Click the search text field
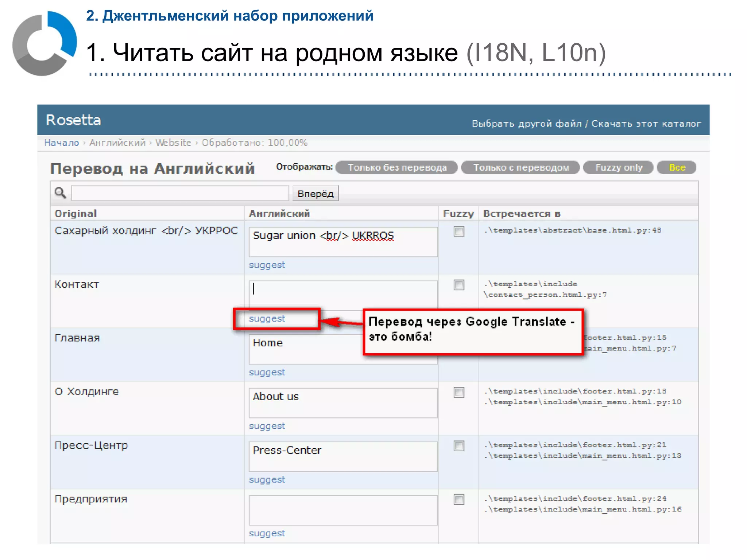The height and width of the screenshot is (560, 747). click(180, 193)
